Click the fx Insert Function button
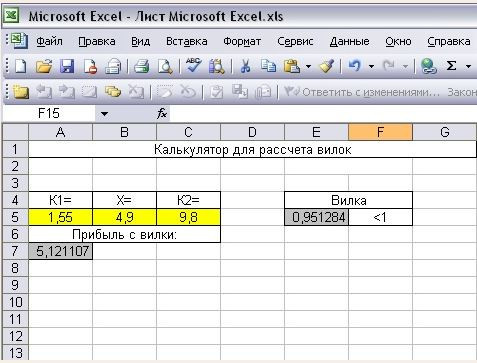Image resolution: width=477 pixels, height=363 pixels. coord(162,114)
